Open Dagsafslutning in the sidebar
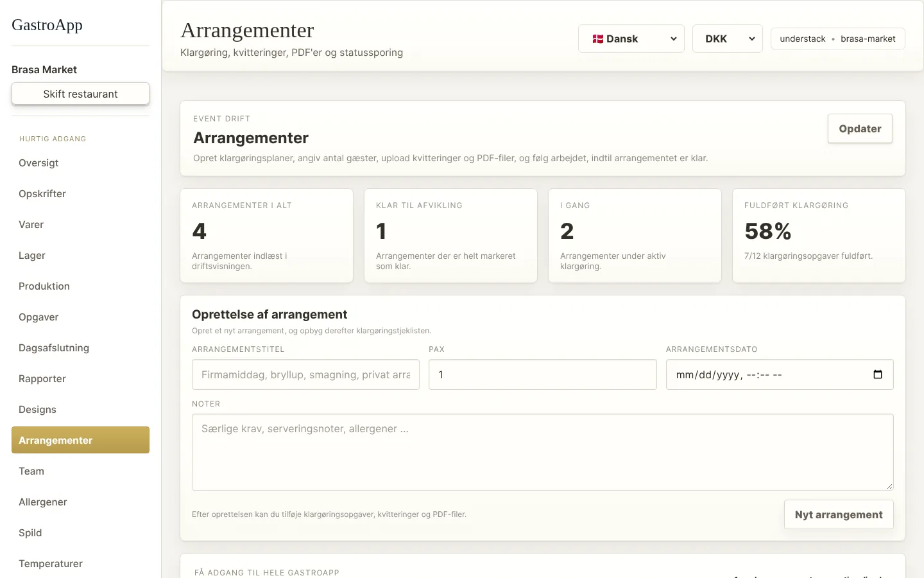 tap(80, 348)
